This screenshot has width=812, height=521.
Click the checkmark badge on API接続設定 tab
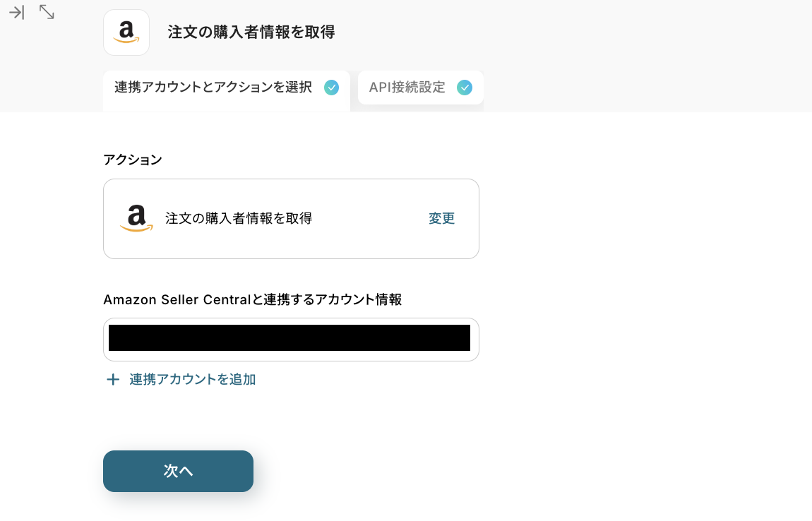point(465,88)
